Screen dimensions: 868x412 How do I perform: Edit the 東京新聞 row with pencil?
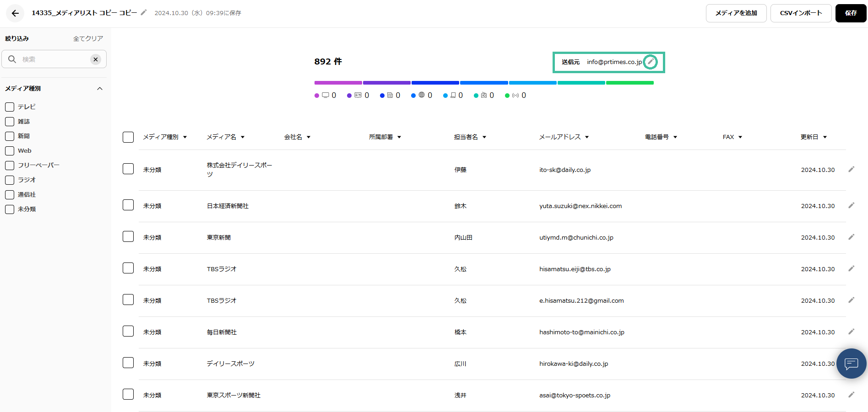pos(851,237)
